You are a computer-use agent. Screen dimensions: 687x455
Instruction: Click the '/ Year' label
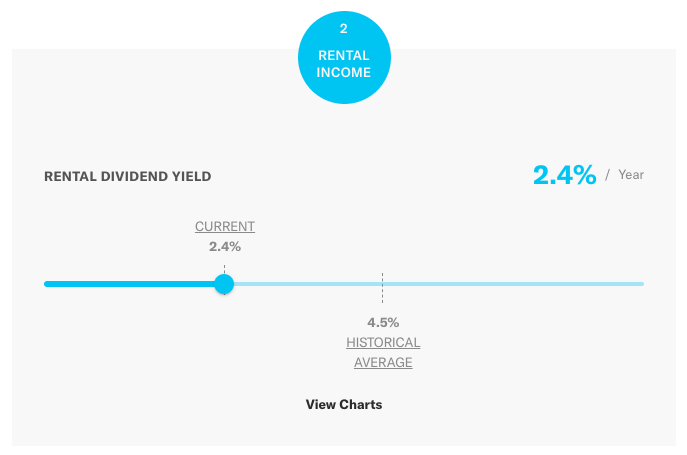click(625, 175)
